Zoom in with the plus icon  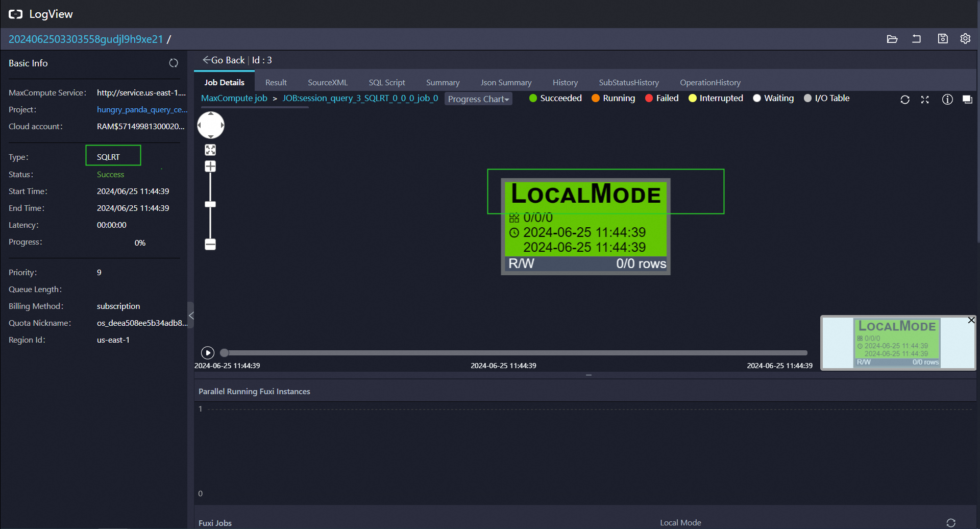(x=210, y=166)
